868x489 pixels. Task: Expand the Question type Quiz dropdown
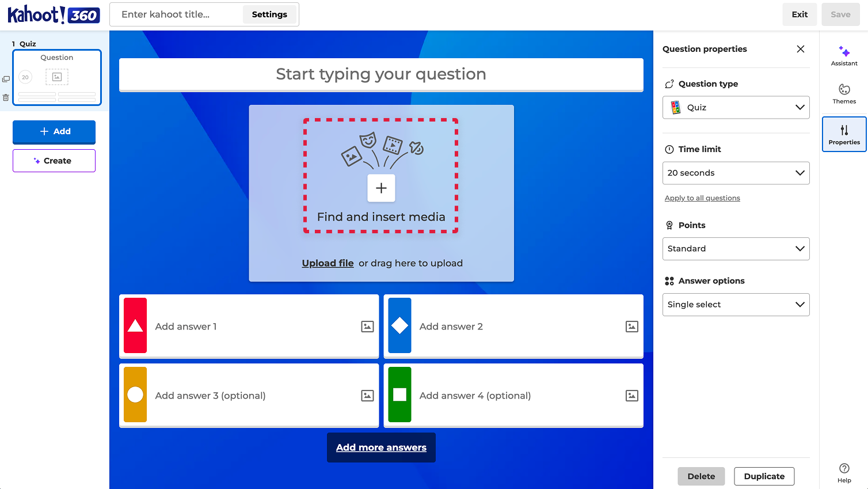coord(736,108)
